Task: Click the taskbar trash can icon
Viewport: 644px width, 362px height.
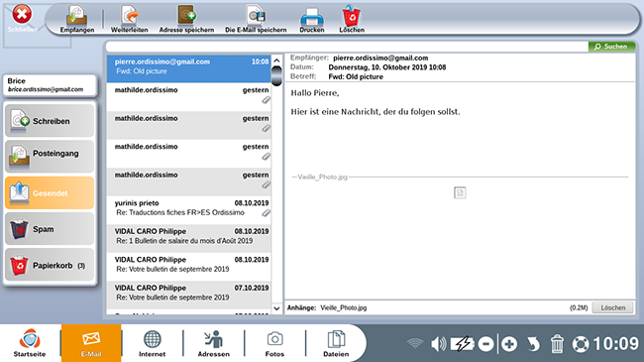Action: tap(557, 344)
